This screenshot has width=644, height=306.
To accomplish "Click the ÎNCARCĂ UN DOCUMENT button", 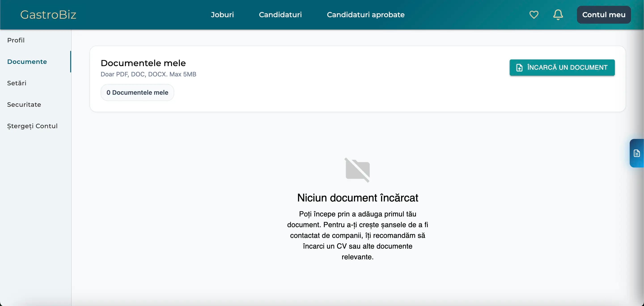I will (562, 67).
